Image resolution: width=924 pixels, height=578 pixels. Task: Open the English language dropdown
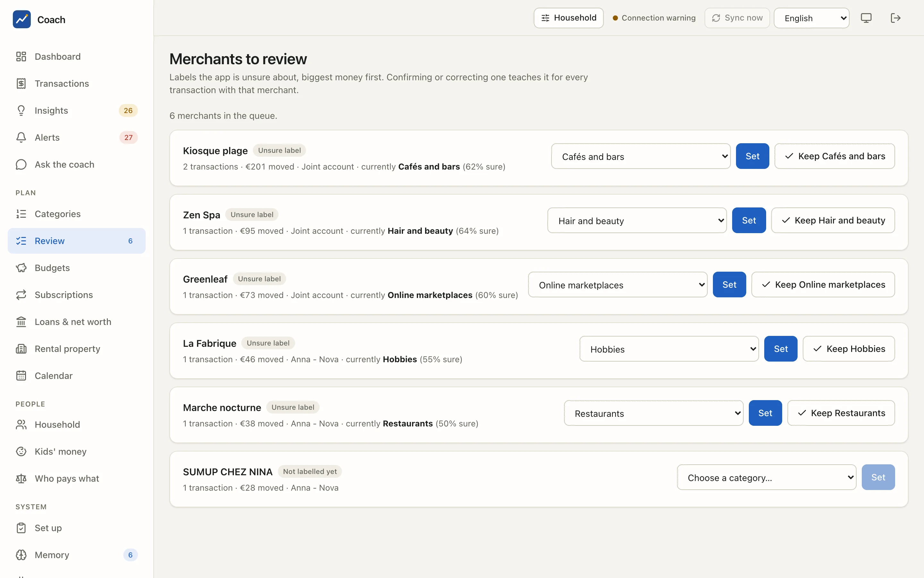(x=811, y=18)
